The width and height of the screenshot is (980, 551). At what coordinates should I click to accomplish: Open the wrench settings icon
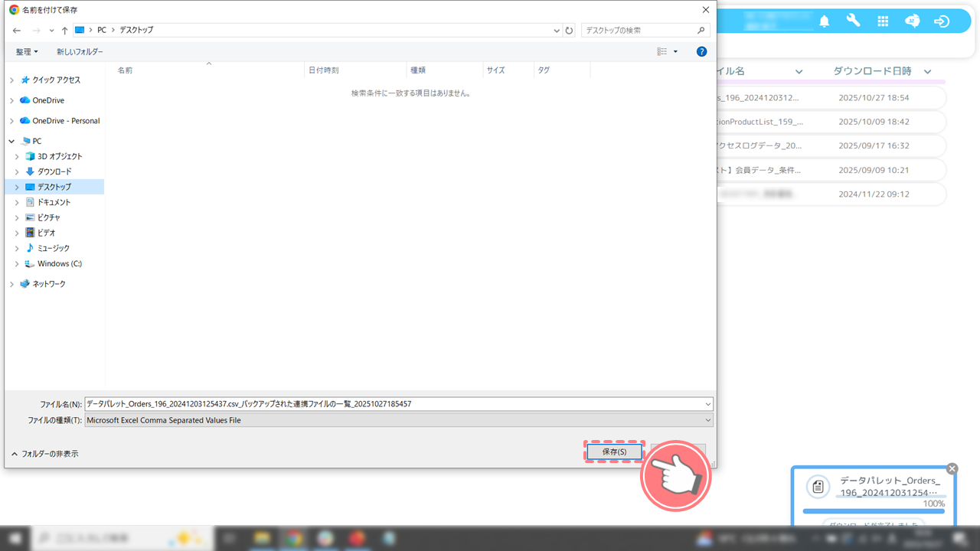pyautogui.click(x=853, y=21)
